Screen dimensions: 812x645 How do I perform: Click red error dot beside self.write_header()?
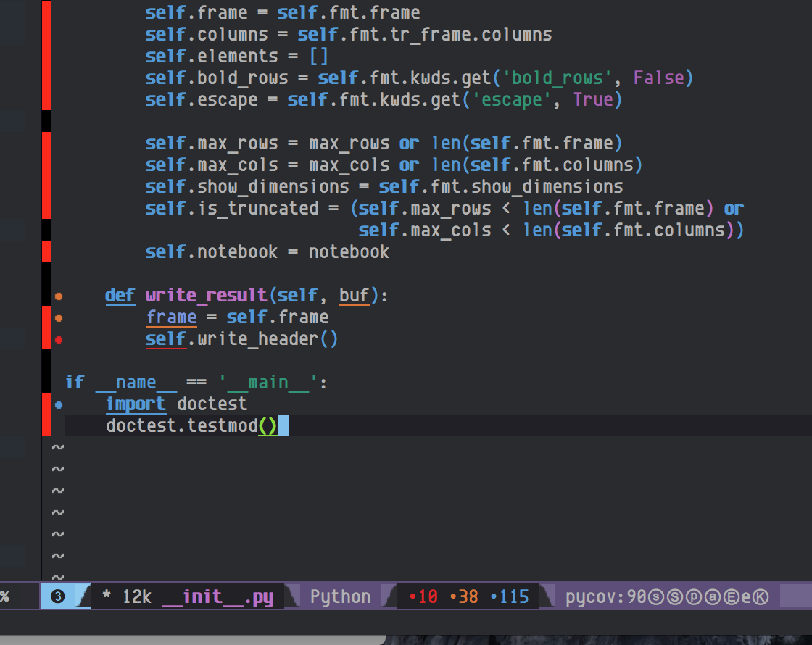(59, 340)
